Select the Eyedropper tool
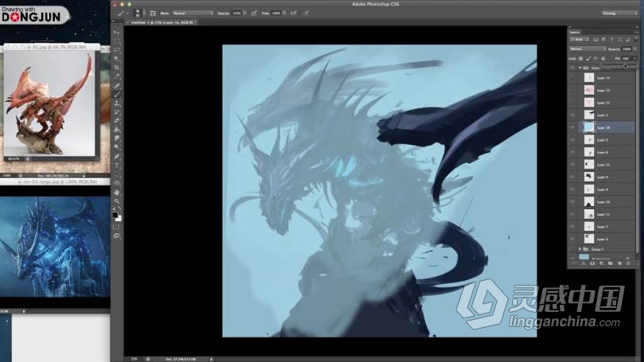 click(117, 77)
